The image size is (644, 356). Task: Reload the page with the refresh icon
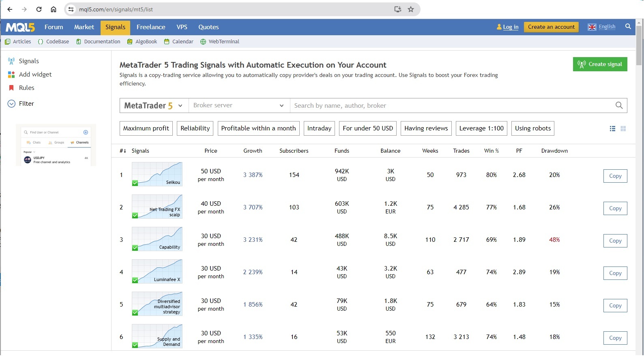(x=39, y=9)
